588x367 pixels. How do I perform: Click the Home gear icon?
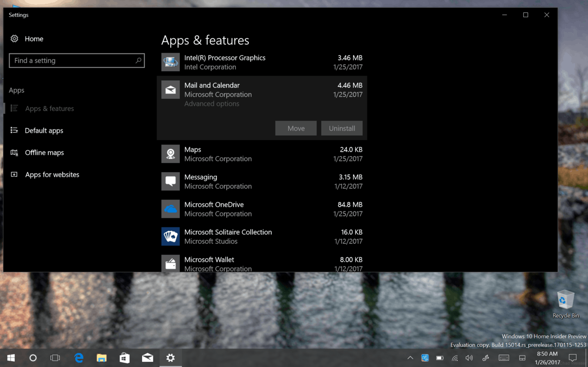point(14,39)
